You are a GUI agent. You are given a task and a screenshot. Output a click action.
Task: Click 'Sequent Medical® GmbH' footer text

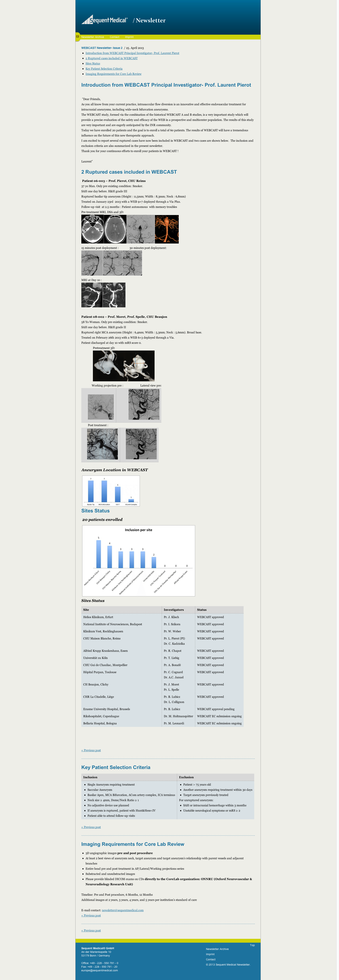click(98, 948)
